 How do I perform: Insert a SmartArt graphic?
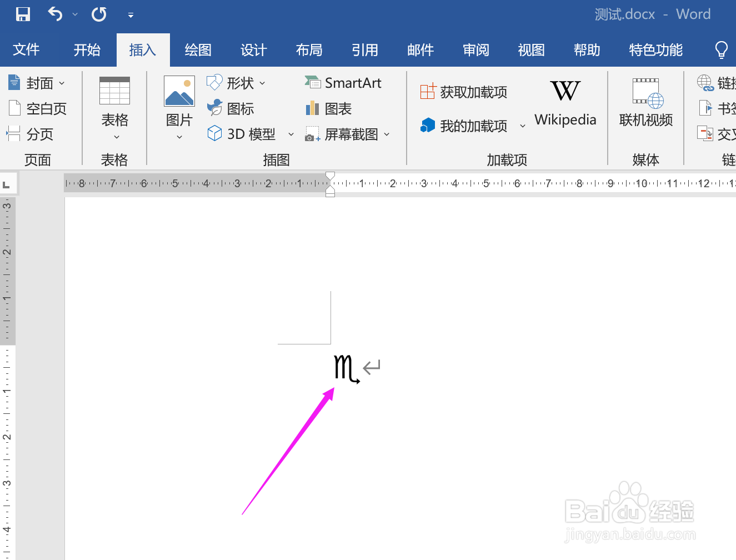[x=344, y=82]
